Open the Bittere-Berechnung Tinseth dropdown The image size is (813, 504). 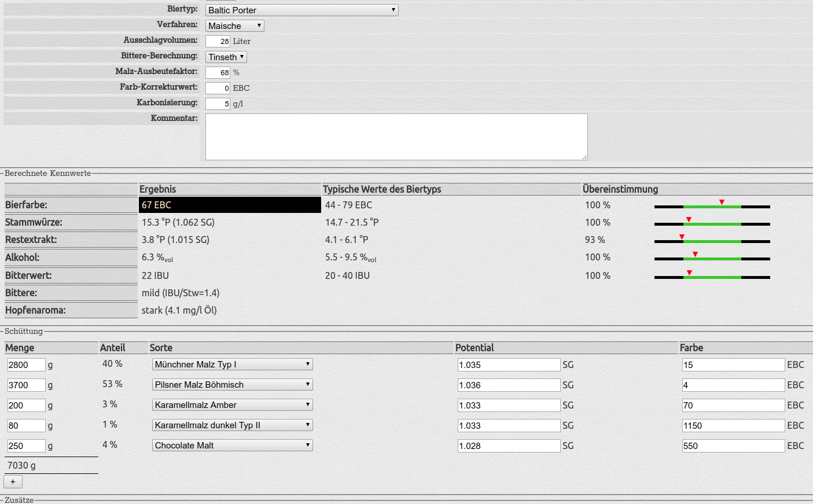(226, 57)
